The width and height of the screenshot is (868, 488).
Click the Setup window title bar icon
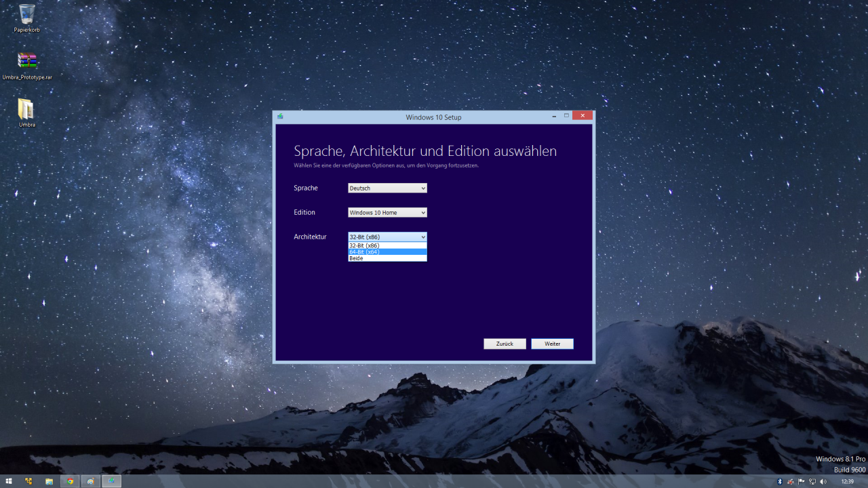click(x=280, y=117)
